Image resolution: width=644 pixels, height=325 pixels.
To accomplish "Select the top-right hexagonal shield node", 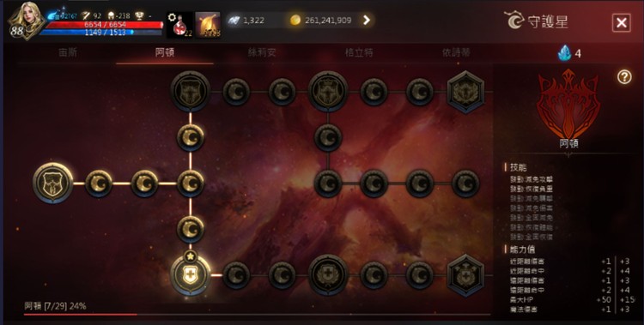I will [x=465, y=92].
